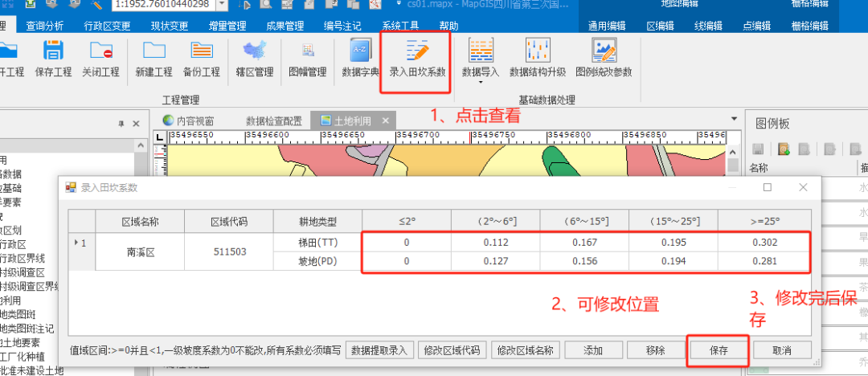Open 新建工程 new project tool
The width and height of the screenshot is (868, 376).
154,51
